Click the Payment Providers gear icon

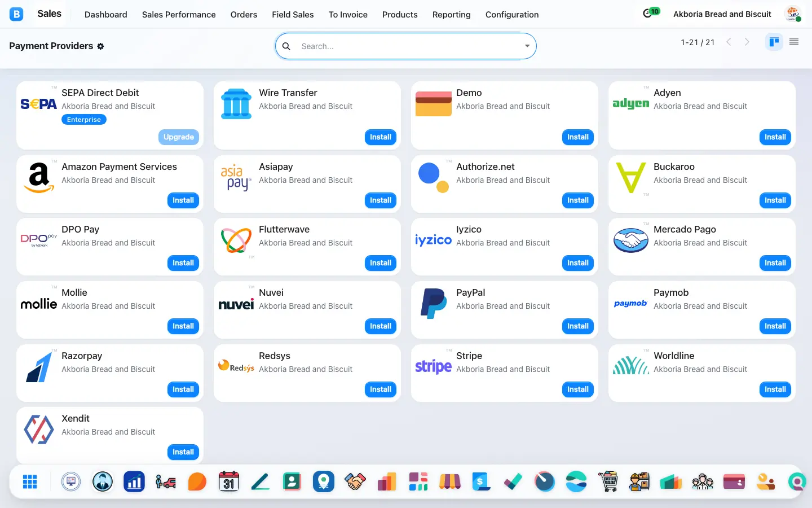[100, 46]
